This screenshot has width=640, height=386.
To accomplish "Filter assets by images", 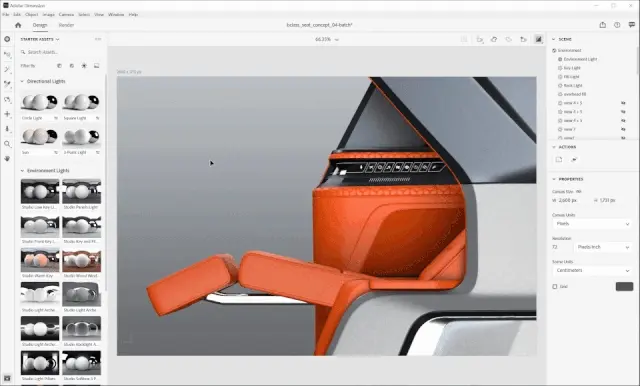I will [97, 65].
